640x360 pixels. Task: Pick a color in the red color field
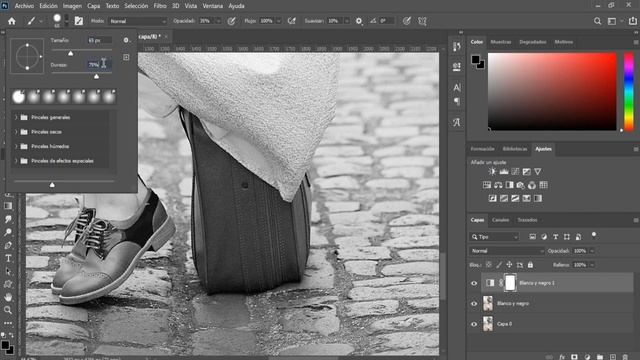coord(552,91)
